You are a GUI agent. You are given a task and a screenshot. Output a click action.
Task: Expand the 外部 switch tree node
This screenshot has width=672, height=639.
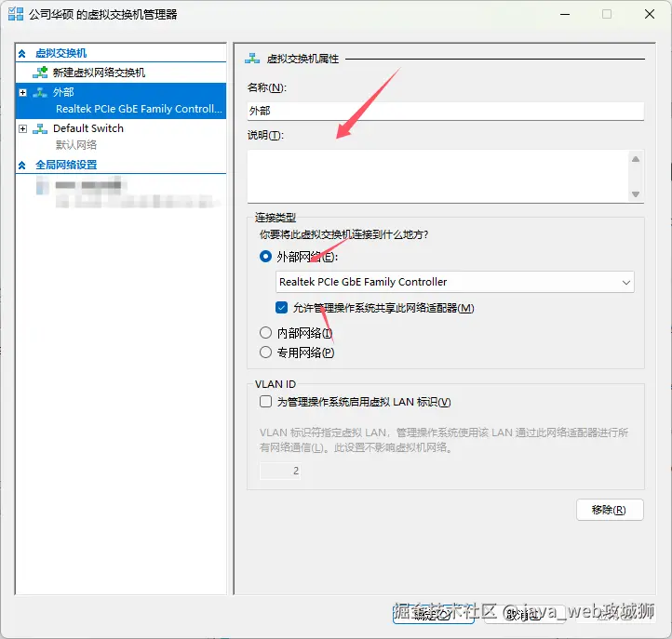(x=22, y=92)
